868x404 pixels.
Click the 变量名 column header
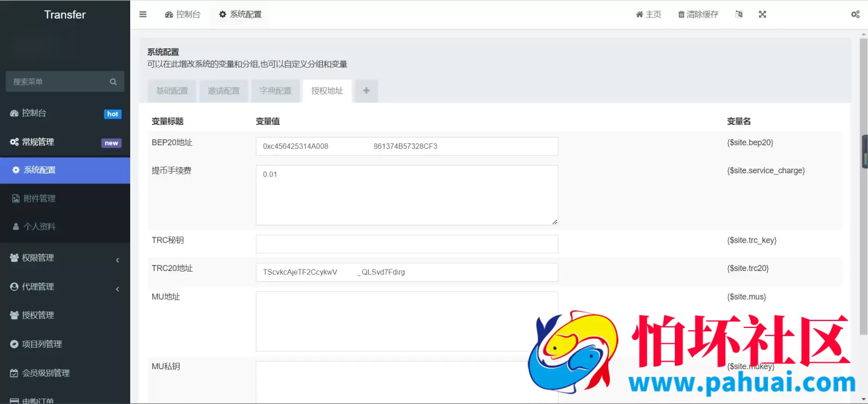click(x=739, y=122)
